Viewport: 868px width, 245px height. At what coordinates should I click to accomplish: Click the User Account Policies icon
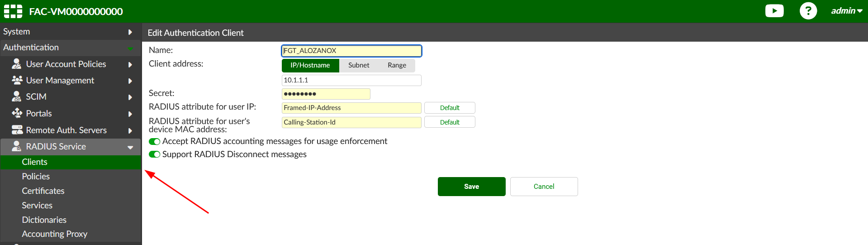click(x=17, y=64)
